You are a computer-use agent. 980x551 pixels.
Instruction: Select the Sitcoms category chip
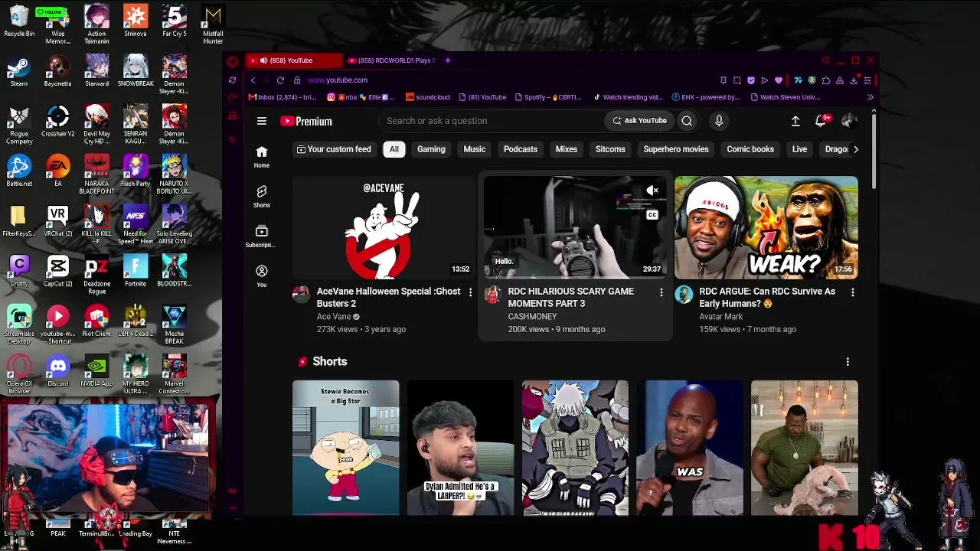610,149
